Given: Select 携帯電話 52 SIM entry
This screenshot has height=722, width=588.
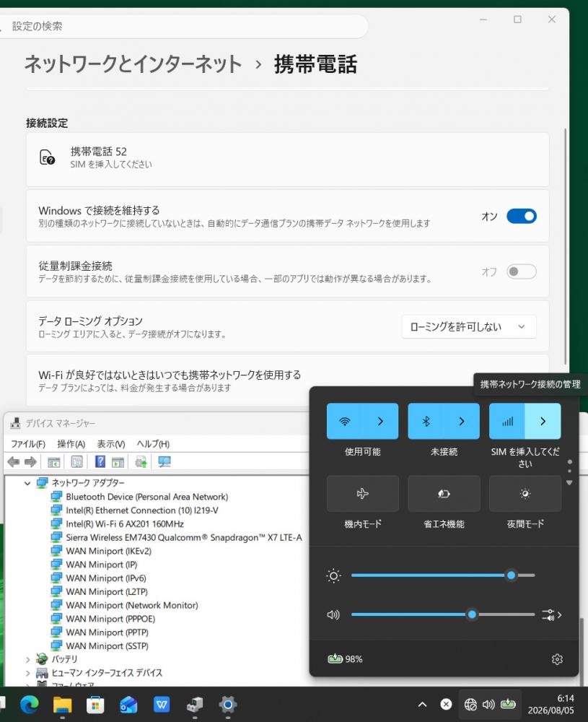Looking at the screenshot, I should [x=288, y=160].
